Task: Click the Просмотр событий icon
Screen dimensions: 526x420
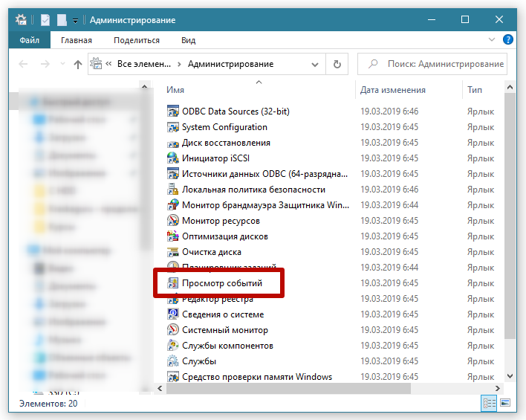Action: [173, 283]
